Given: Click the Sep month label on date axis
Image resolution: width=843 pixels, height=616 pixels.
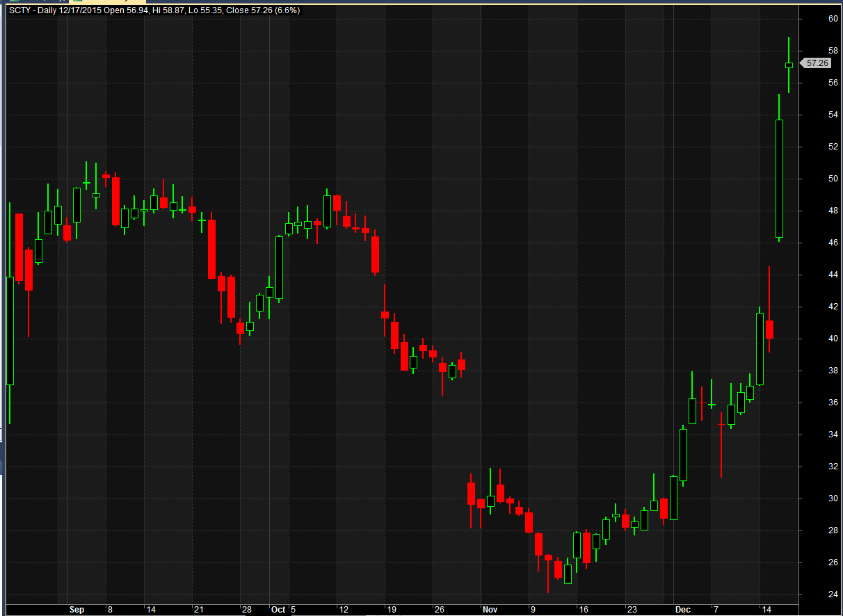Looking at the screenshot, I should [77, 610].
